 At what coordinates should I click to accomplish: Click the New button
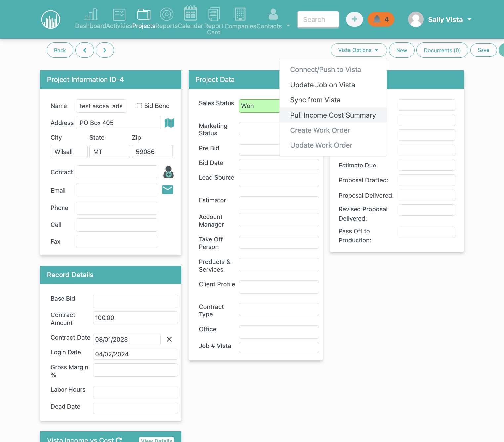click(402, 50)
